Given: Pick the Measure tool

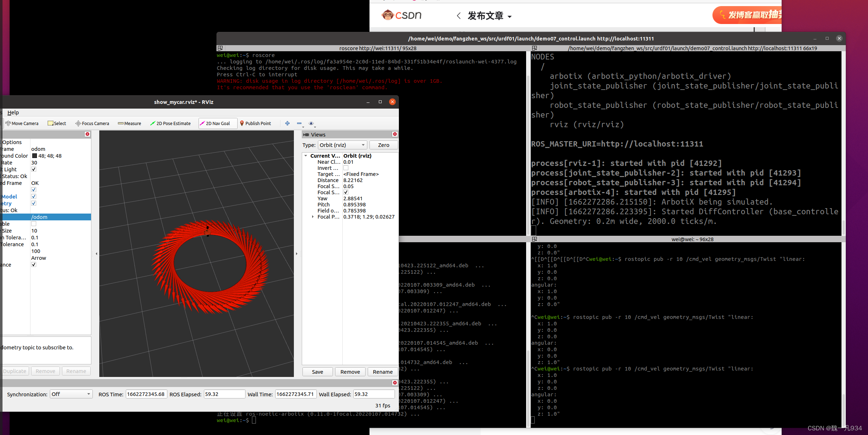Looking at the screenshot, I should point(129,123).
